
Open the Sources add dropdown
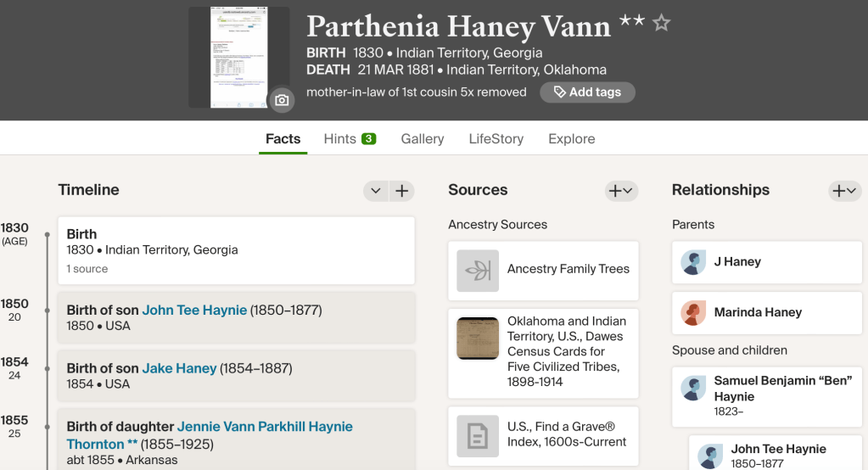click(x=620, y=191)
